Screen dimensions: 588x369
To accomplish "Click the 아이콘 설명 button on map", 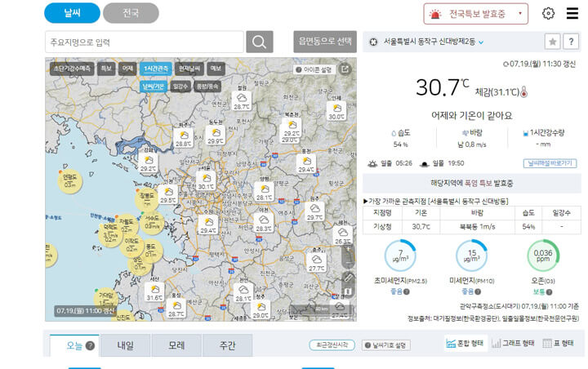I will click(x=314, y=69).
